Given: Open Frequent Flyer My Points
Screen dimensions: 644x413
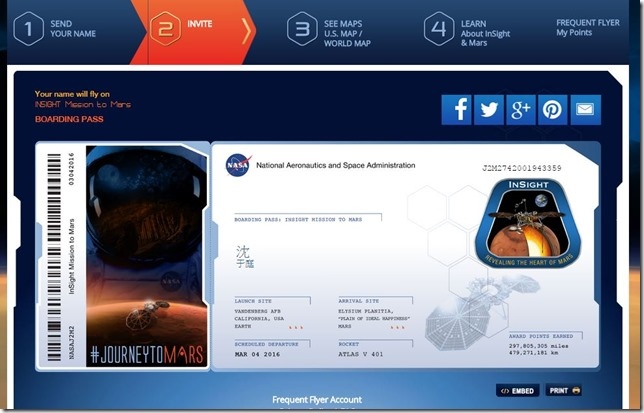Looking at the screenshot, I should (x=588, y=28).
